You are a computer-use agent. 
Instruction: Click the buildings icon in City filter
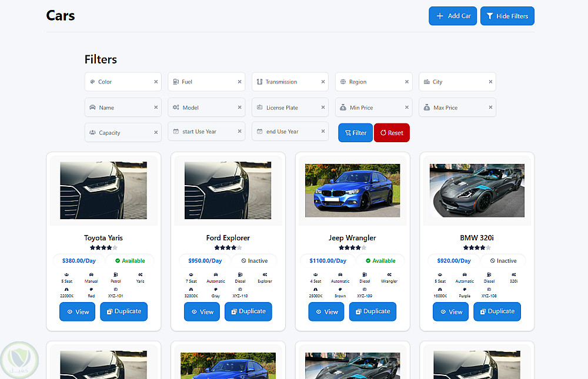click(427, 82)
